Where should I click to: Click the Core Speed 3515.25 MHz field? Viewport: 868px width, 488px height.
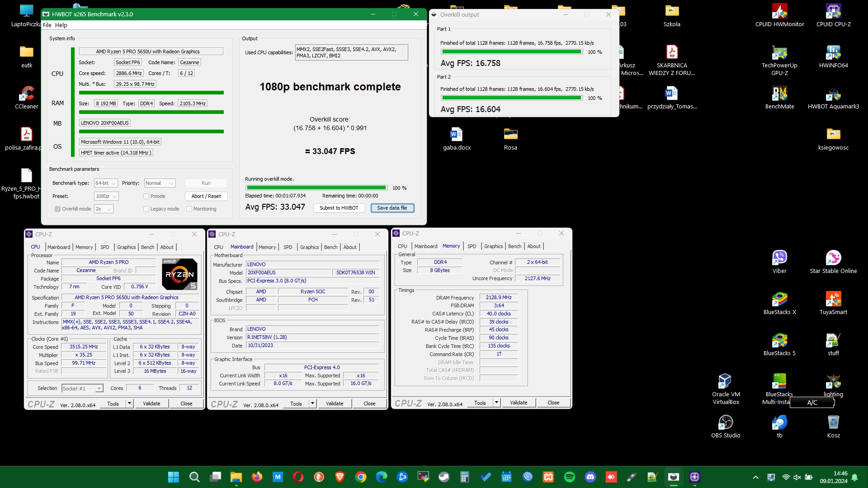pyautogui.click(x=84, y=347)
